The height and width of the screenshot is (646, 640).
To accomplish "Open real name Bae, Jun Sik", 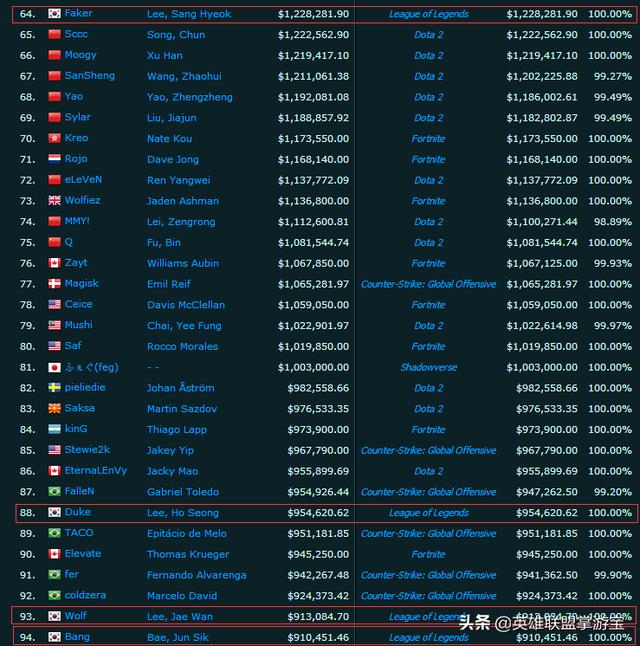I will pos(178,637).
